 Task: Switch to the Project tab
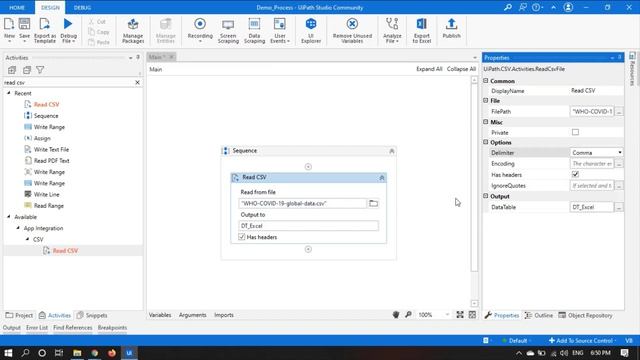pyautogui.click(x=19, y=316)
